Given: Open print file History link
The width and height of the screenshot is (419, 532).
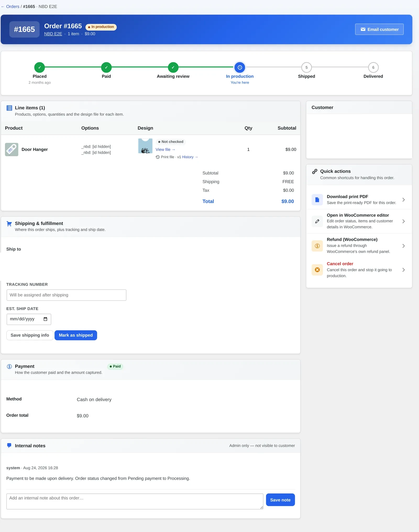Looking at the screenshot, I should click(x=190, y=157).
